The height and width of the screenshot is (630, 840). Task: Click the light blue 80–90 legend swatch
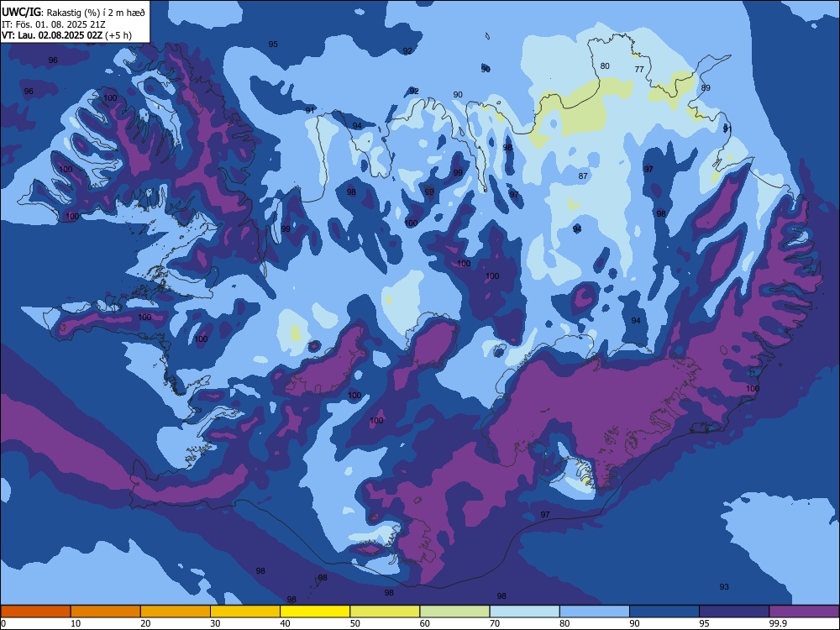tap(595, 612)
